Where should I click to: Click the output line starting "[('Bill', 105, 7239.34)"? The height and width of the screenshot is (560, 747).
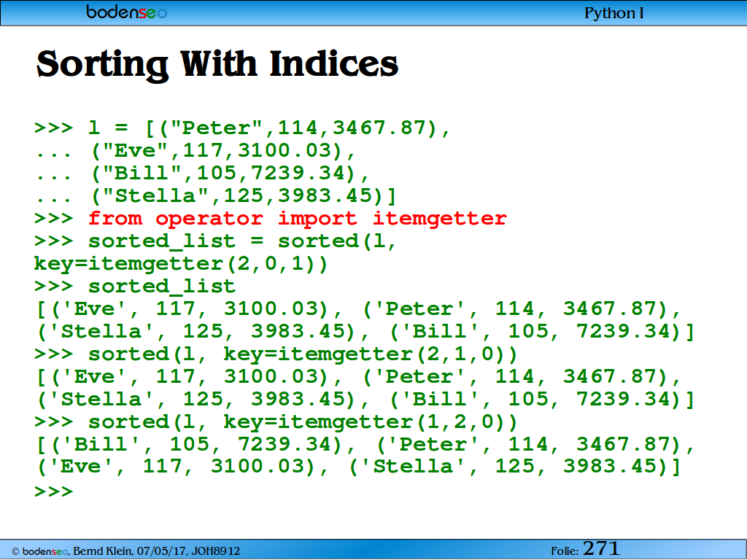(365, 445)
